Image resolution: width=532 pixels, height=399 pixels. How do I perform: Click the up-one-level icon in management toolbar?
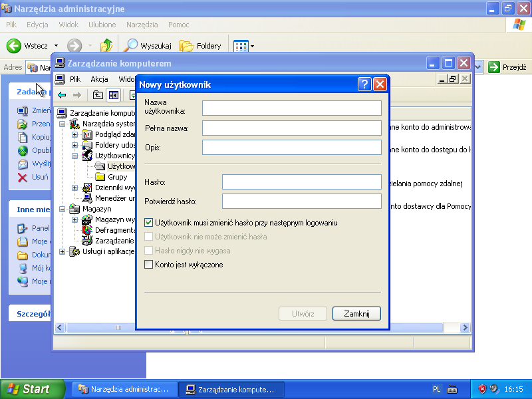(x=98, y=95)
